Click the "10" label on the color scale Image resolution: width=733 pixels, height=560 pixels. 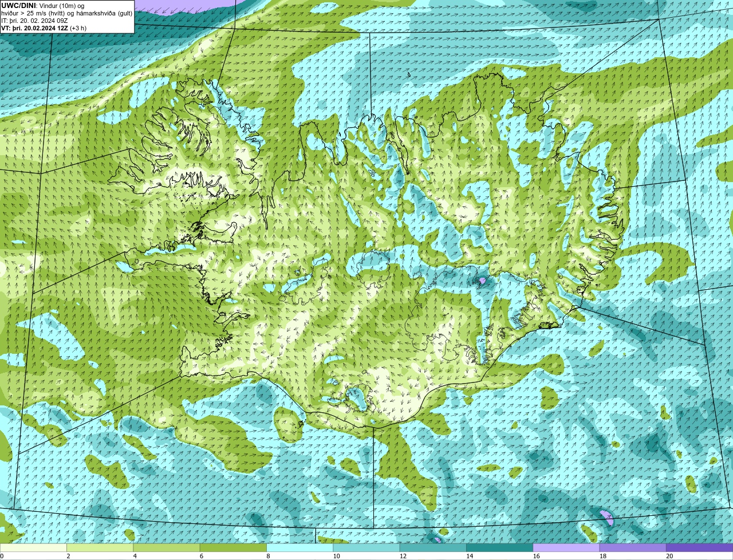point(336,556)
